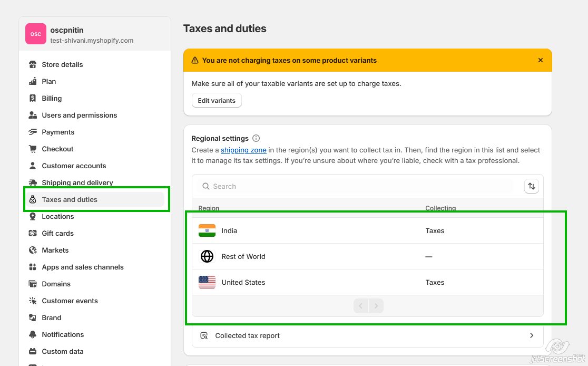Screen dimensions: 588x366
Task: Dismiss the tax warning banner
Action: 541,60
